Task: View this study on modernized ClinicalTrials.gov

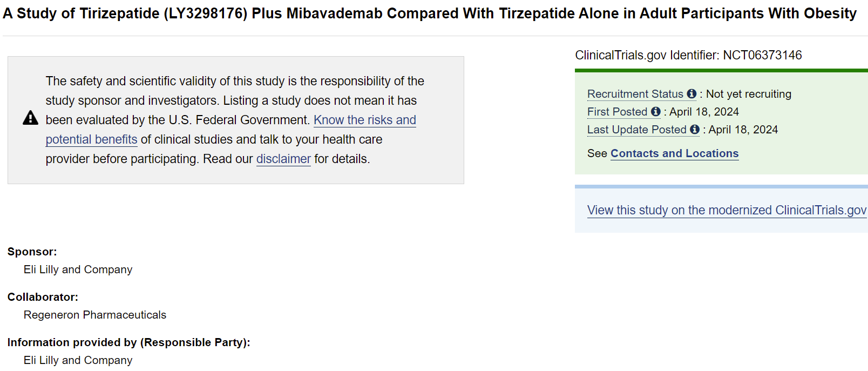Action: point(727,210)
